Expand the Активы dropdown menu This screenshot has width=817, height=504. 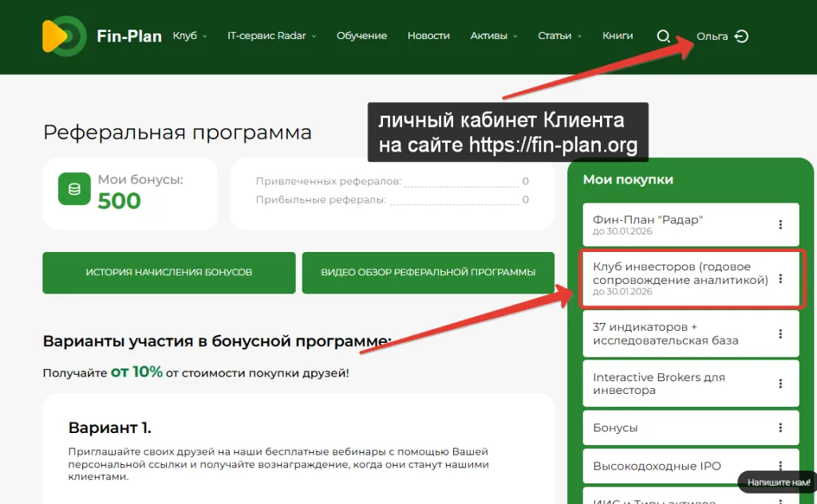(x=494, y=36)
